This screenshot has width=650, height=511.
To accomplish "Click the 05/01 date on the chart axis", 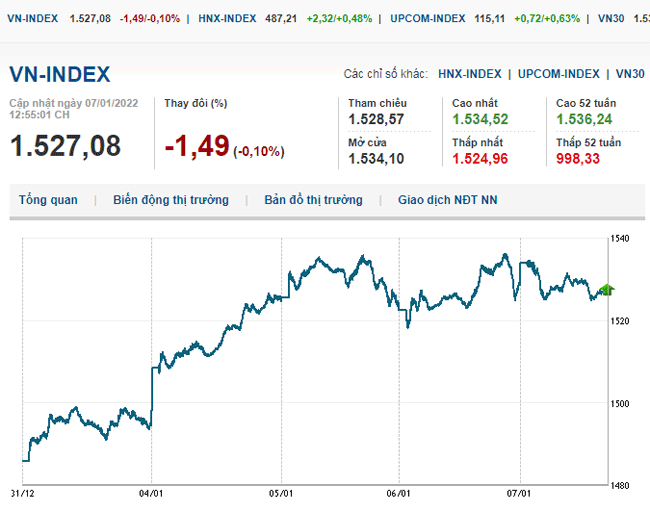I will 282,494.
